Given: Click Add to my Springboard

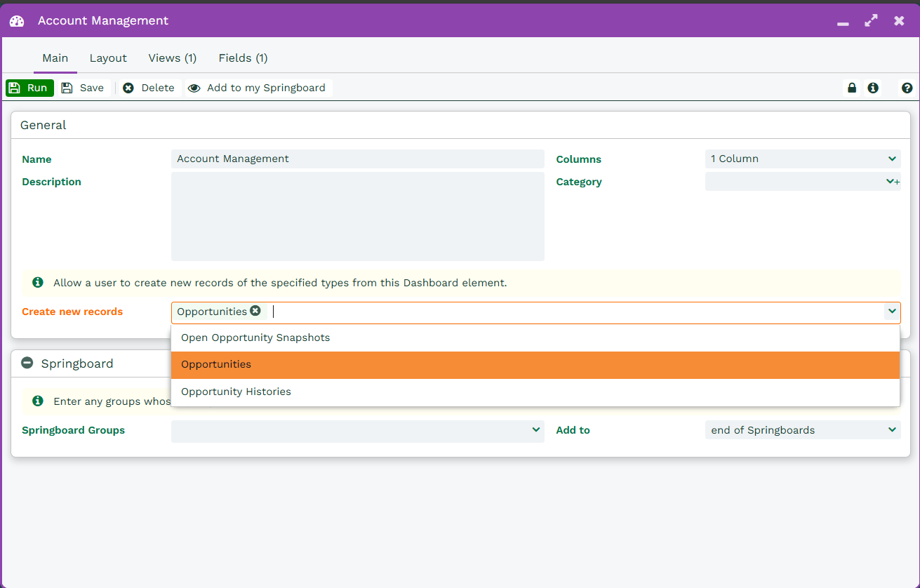Looking at the screenshot, I should [x=258, y=88].
